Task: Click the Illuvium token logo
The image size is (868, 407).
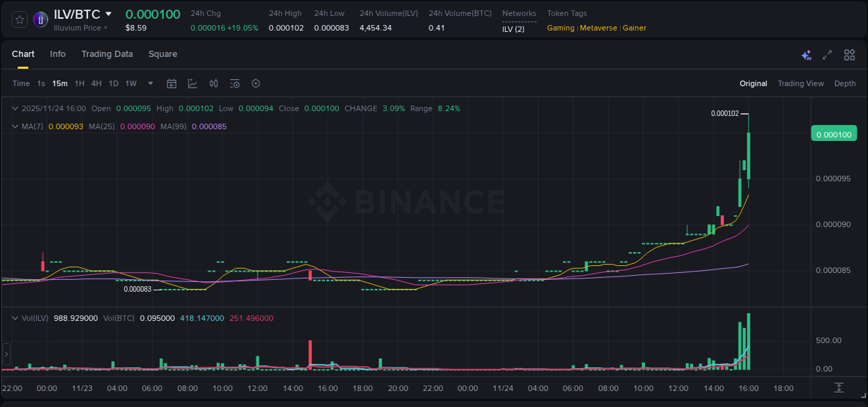Action: tap(40, 19)
